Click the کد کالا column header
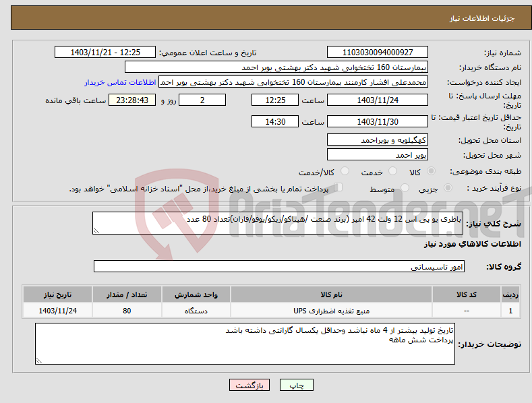 [467, 294]
